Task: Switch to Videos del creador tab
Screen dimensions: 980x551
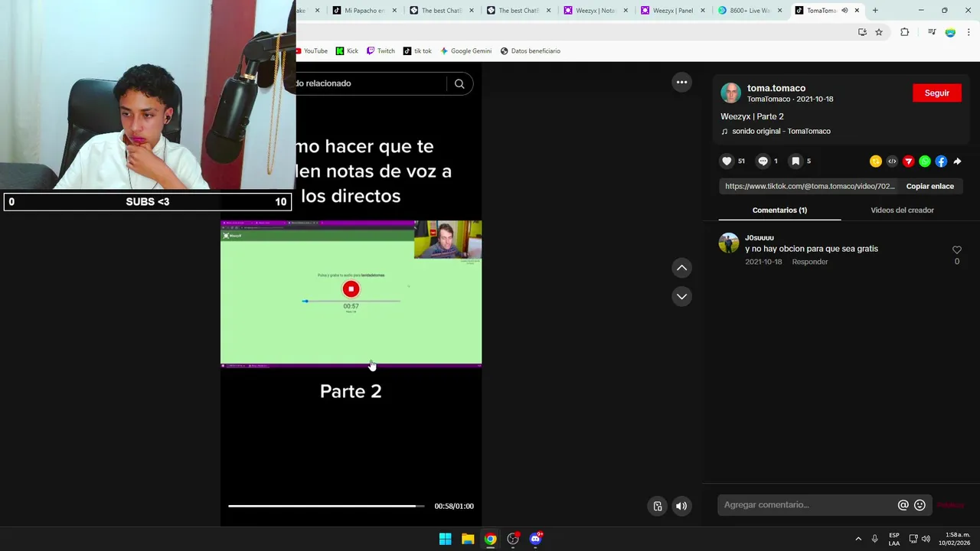Action: (x=902, y=210)
